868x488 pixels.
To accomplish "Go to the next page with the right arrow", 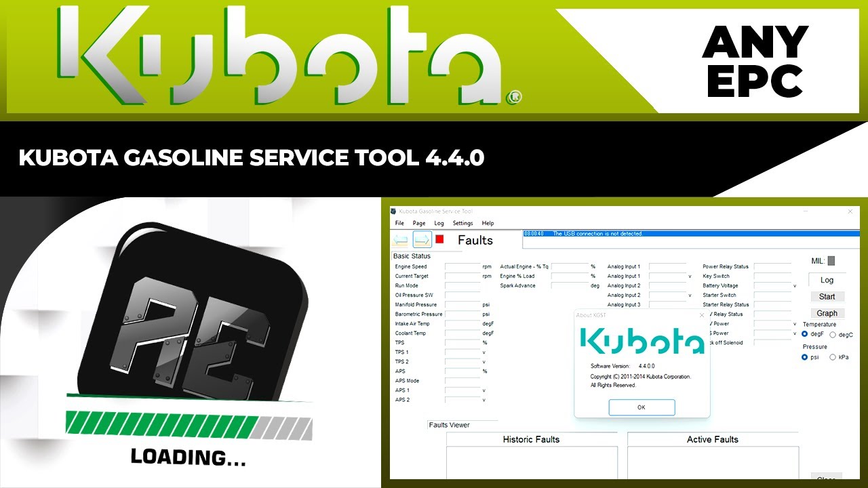I will click(422, 240).
